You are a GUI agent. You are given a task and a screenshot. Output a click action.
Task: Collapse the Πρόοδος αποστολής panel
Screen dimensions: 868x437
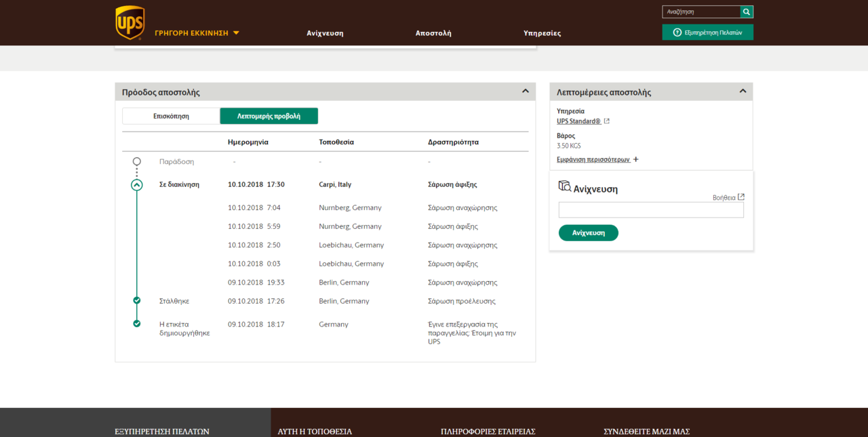pyautogui.click(x=525, y=91)
